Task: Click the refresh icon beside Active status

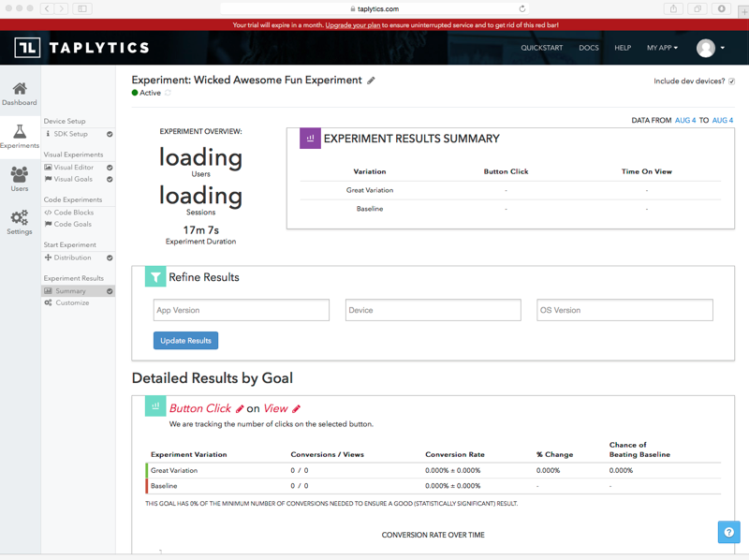Action: (168, 93)
